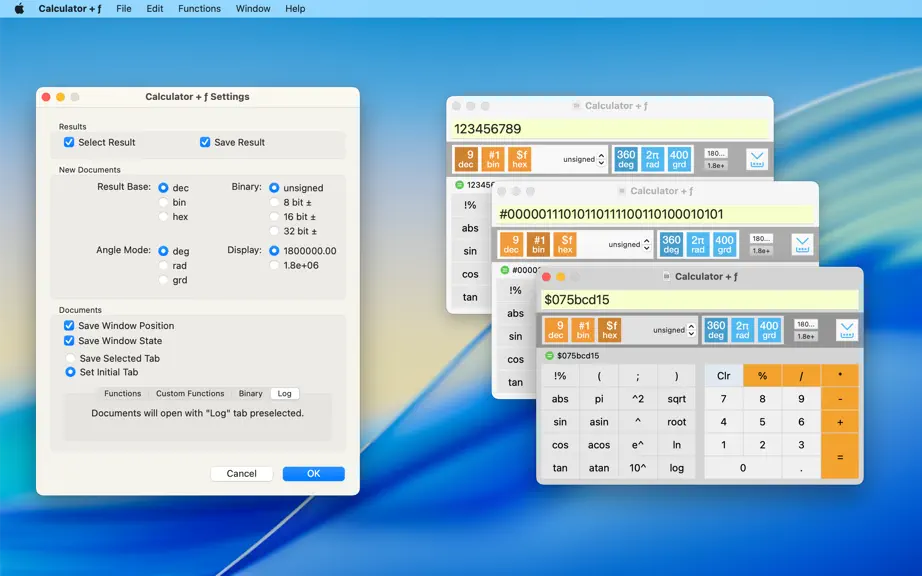Toggle keyboard panel icon in front calculator
The image size is (922, 576).
coord(847,330)
